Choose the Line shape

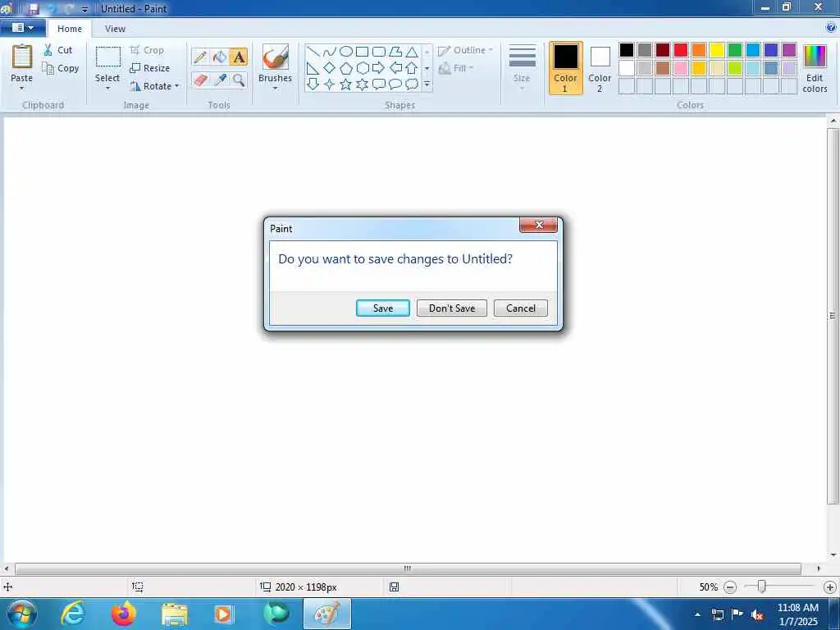click(313, 52)
